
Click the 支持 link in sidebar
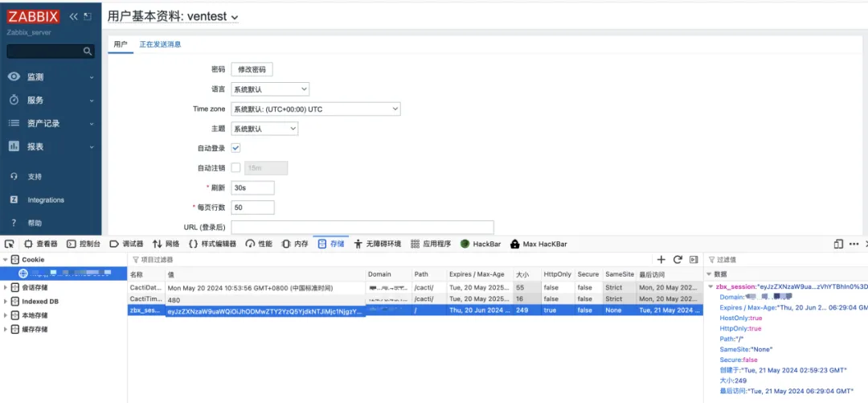point(35,177)
